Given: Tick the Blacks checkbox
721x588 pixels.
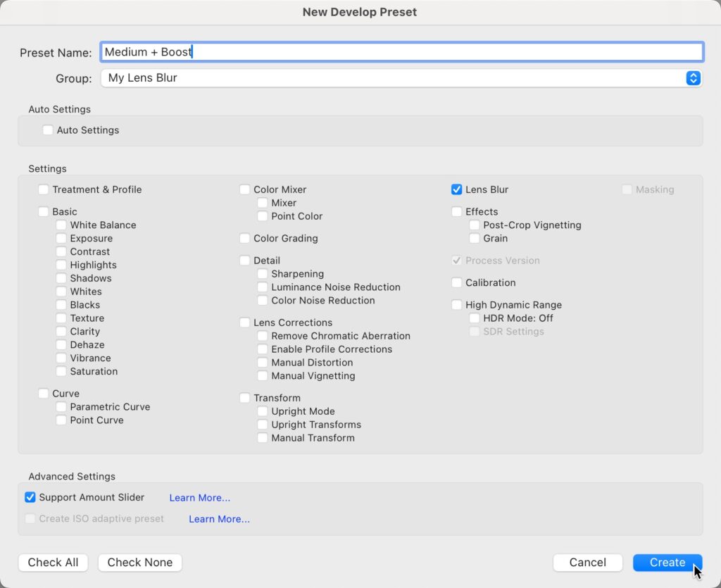Looking at the screenshot, I should [61, 305].
